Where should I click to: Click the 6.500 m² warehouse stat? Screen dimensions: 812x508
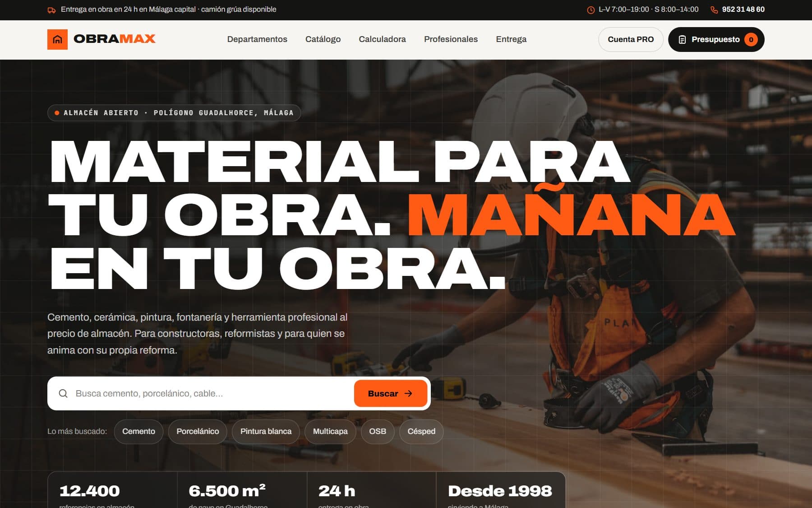(x=242, y=490)
